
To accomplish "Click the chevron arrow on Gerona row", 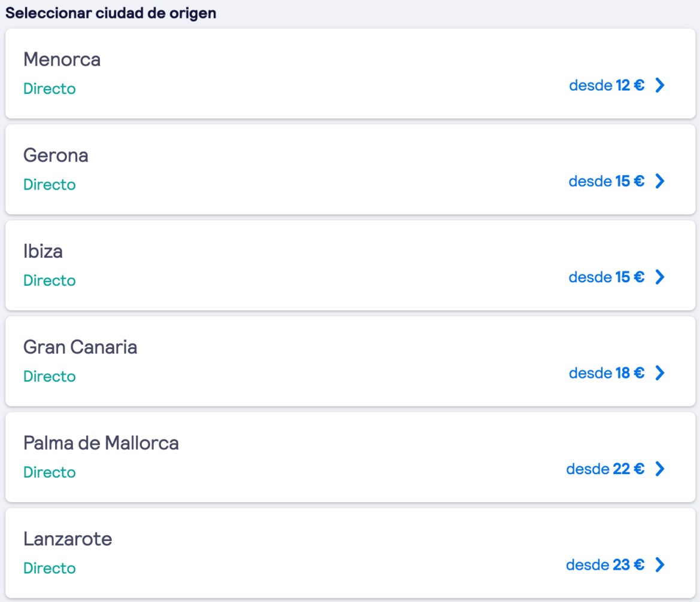I will pyautogui.click(x=659, y=181).
